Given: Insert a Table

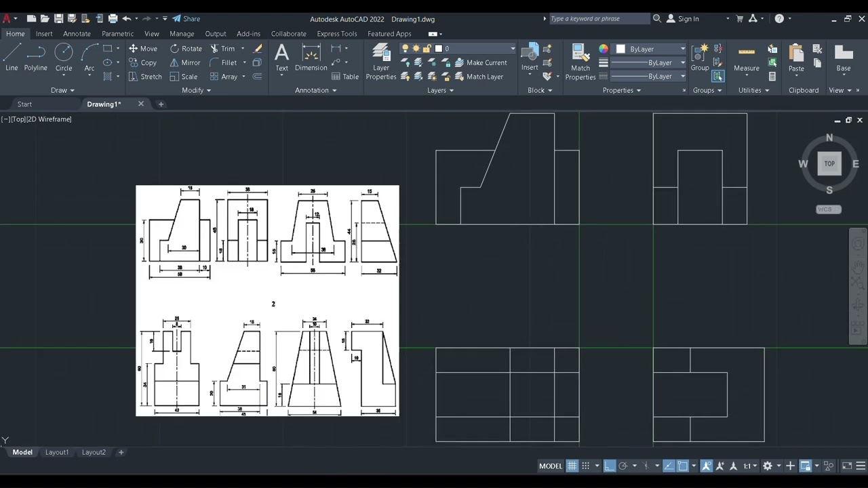Looking at the screenshot, I should pos(345,77).
